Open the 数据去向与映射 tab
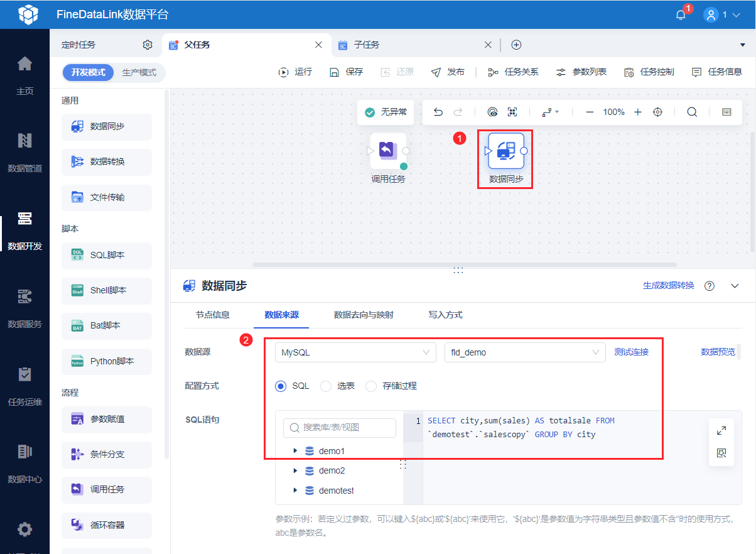The image size is (756, 554). pos(364,315)
